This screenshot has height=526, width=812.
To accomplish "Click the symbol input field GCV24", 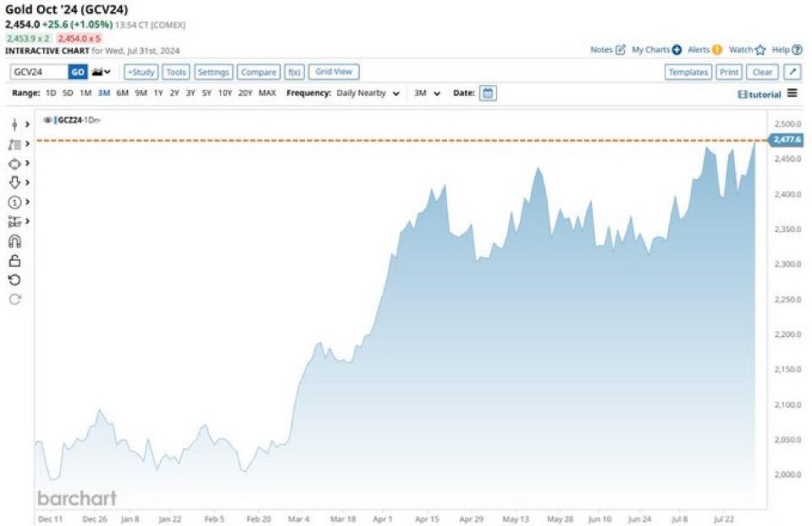I will tap(39, 72).
